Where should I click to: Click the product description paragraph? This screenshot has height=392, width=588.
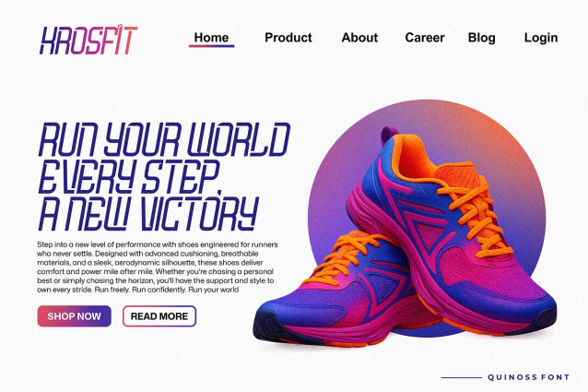(x=158, y=267)
